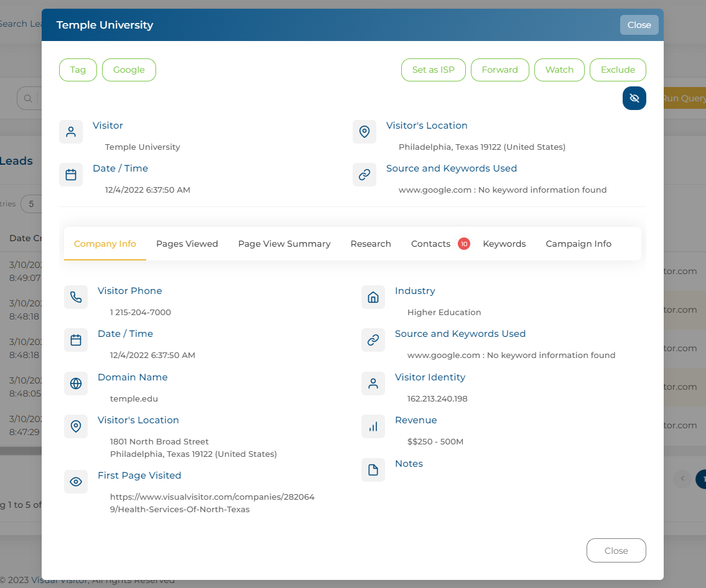Click the Revenue bar chart icon
The width and height of the screenshot is (706, 588).
(x=373, y=426)
